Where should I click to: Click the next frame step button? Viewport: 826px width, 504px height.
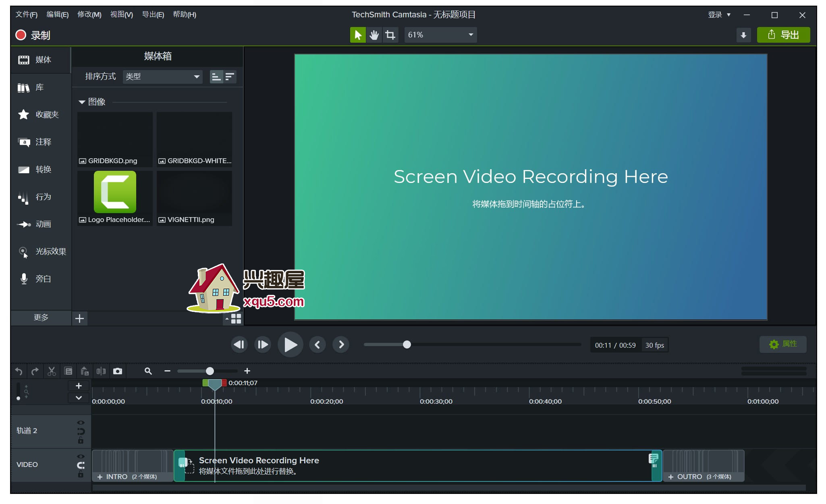tap(263, 344)
